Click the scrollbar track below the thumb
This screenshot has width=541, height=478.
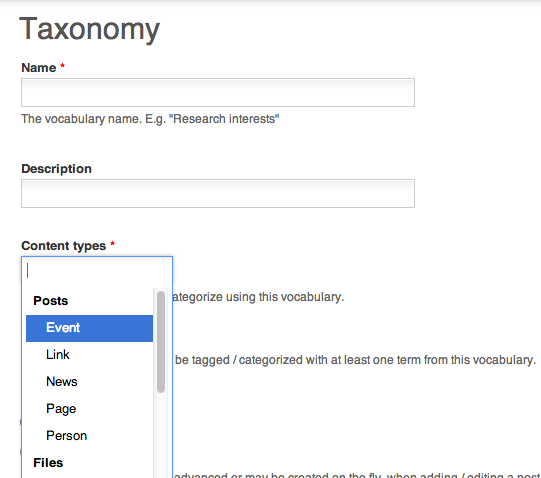(x=161, y=435)
